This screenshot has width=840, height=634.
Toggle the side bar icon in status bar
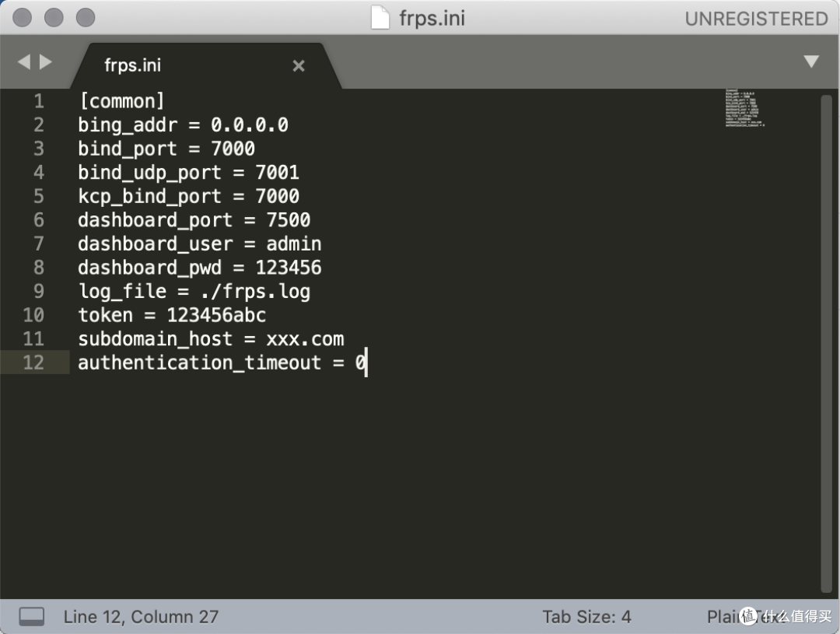(32, 616)
